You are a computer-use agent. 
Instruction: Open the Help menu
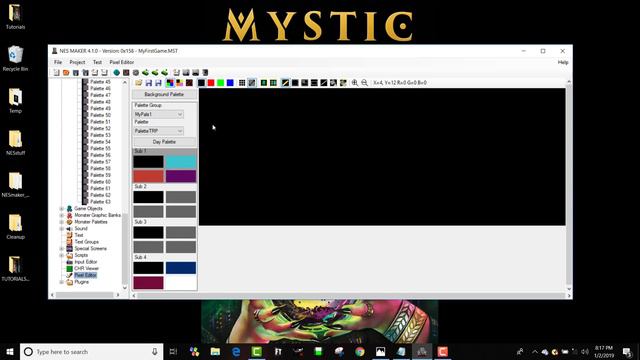coord(563,62)
